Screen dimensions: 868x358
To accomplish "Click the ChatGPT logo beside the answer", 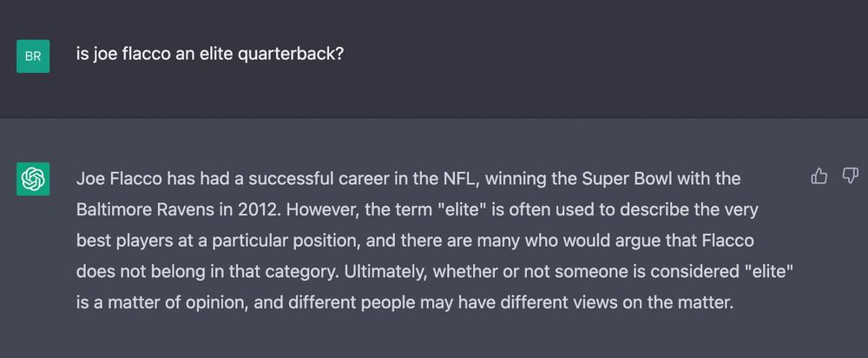I will tap(33, 180).
